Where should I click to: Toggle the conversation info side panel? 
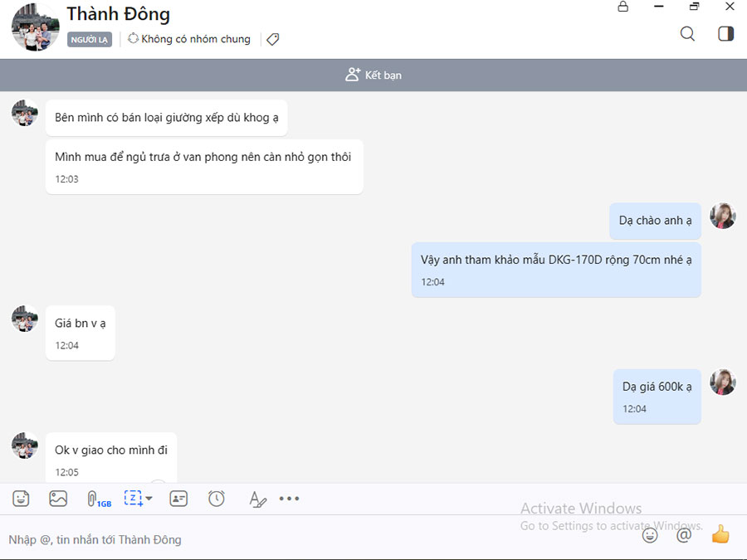click(725, 34)
